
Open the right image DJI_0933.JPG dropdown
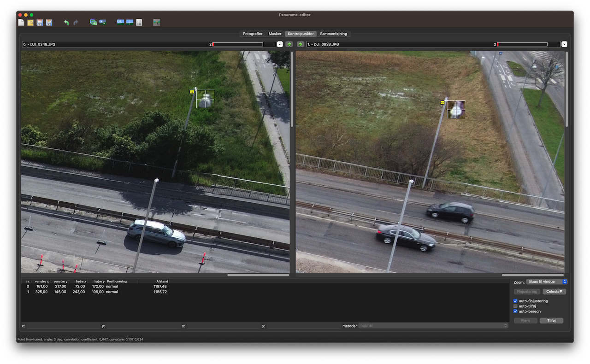tap(564, 44)
